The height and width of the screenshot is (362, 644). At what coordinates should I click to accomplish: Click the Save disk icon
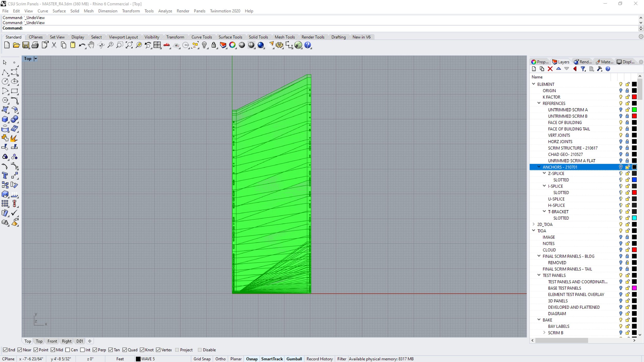pos(26,45)
